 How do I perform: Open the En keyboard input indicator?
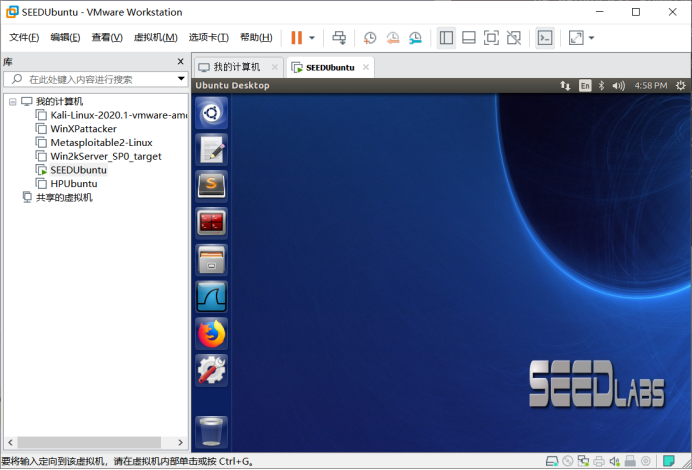pos(585,86)
